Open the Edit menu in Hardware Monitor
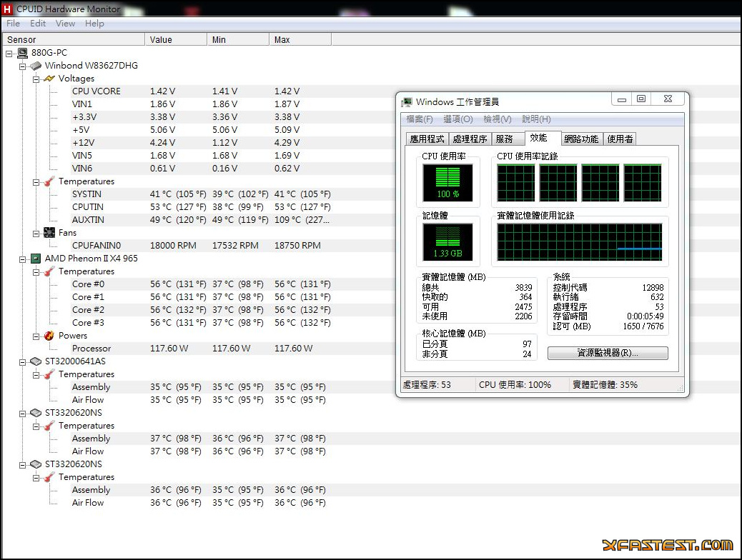This screenshot has height=560, width=742. [38, 24]
